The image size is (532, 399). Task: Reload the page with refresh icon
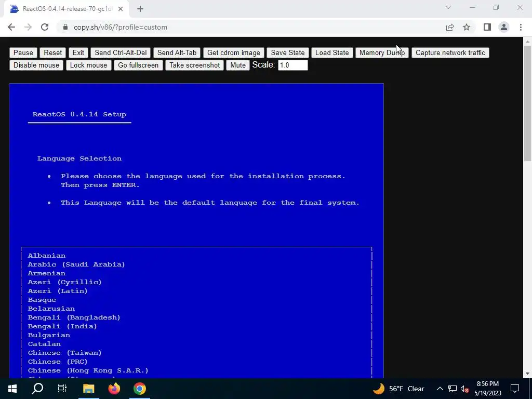(x=45, y=27)
